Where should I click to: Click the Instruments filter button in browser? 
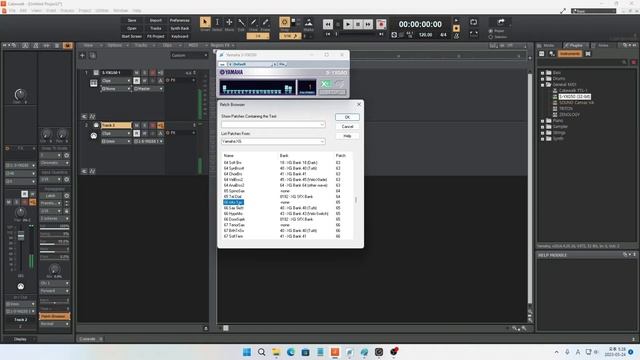pyautogui.click(x=569, y=53)
